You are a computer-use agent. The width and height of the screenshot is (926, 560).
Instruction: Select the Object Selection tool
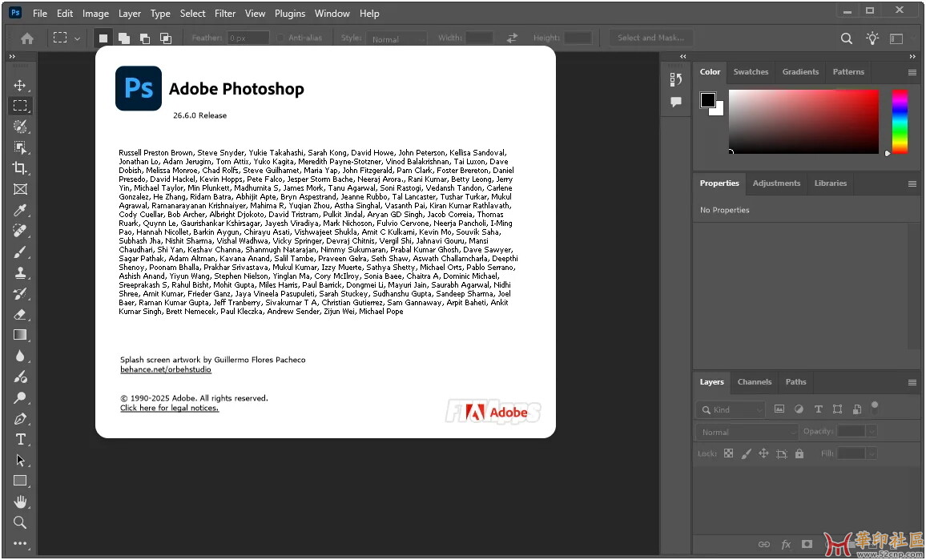pos(20,147)
